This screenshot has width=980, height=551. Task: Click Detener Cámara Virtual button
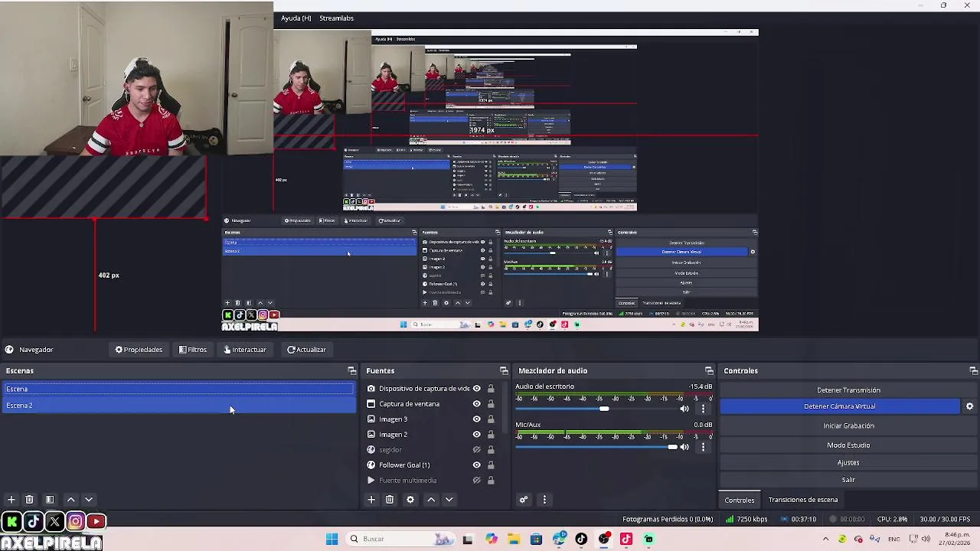[x=839, y=406]
